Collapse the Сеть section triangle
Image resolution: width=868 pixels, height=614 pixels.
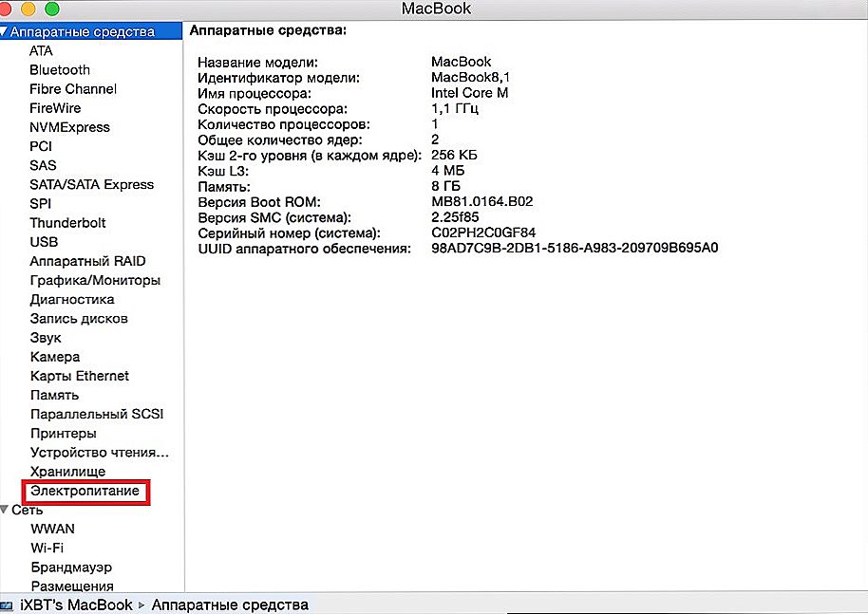point(6,511)
